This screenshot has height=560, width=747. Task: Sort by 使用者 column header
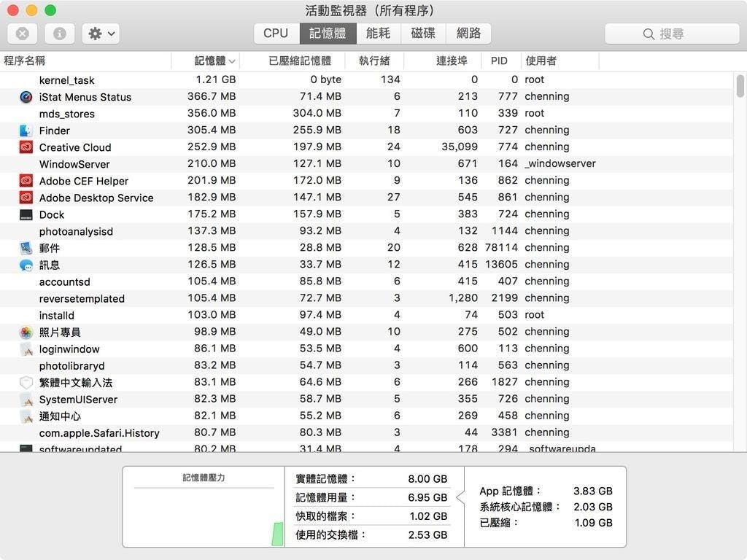pos(560,61)
